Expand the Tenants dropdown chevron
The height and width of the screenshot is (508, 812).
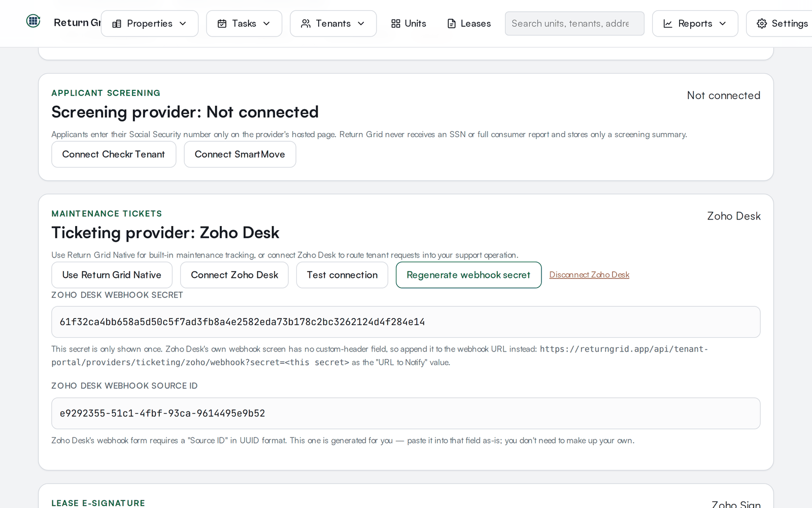(x=361, y=24)
